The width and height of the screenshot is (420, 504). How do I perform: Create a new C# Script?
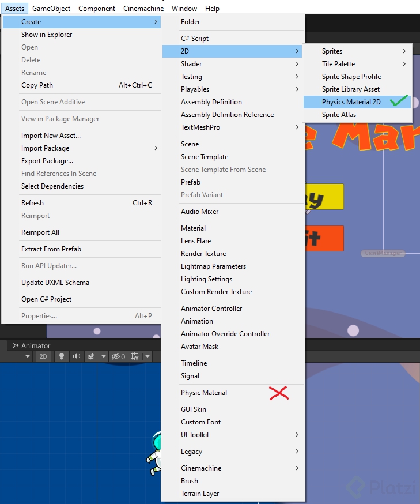tap(233, 39)
